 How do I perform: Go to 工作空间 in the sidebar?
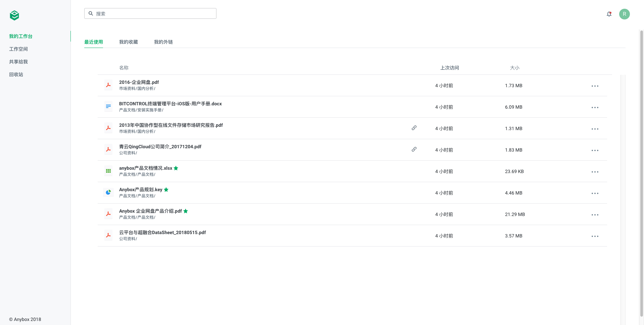[x=18, y=49]
